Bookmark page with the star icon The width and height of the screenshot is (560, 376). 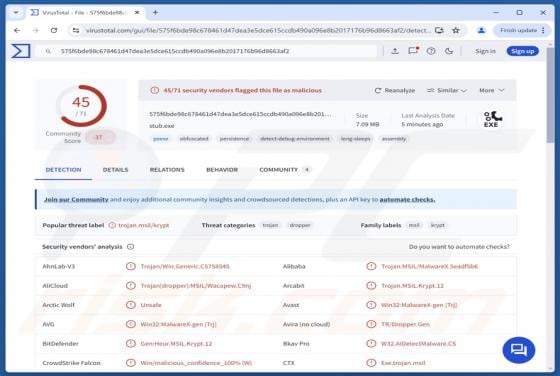tap(456, 30)
